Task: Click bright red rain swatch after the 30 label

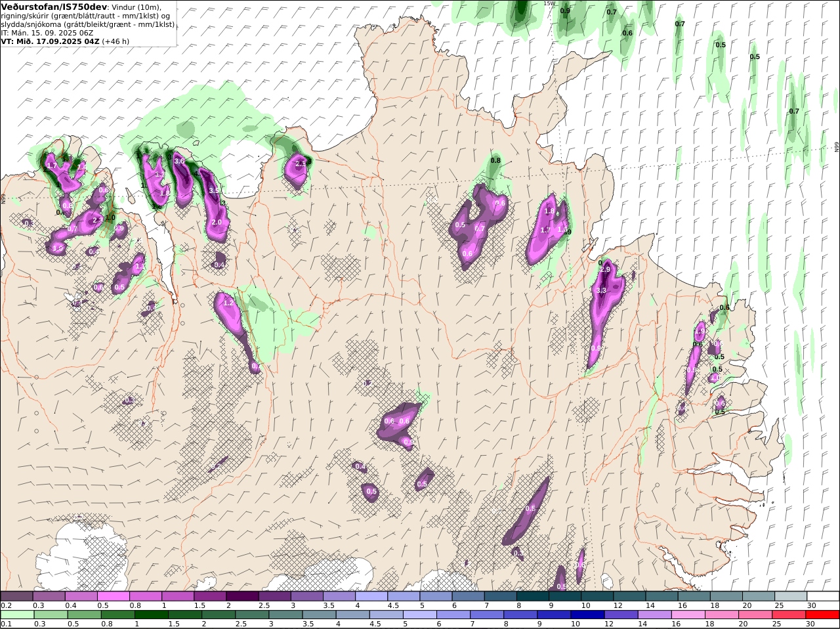Action: (822, 615)
